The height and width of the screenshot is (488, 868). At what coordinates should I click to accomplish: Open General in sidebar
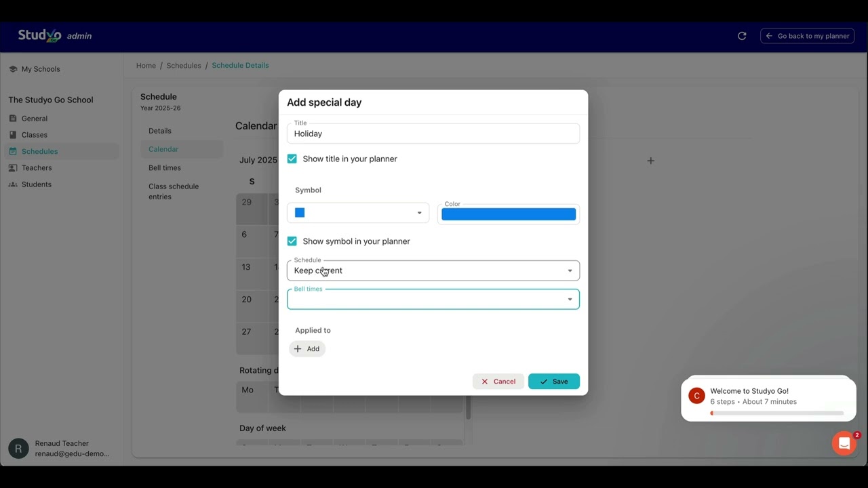pos(35,119)
